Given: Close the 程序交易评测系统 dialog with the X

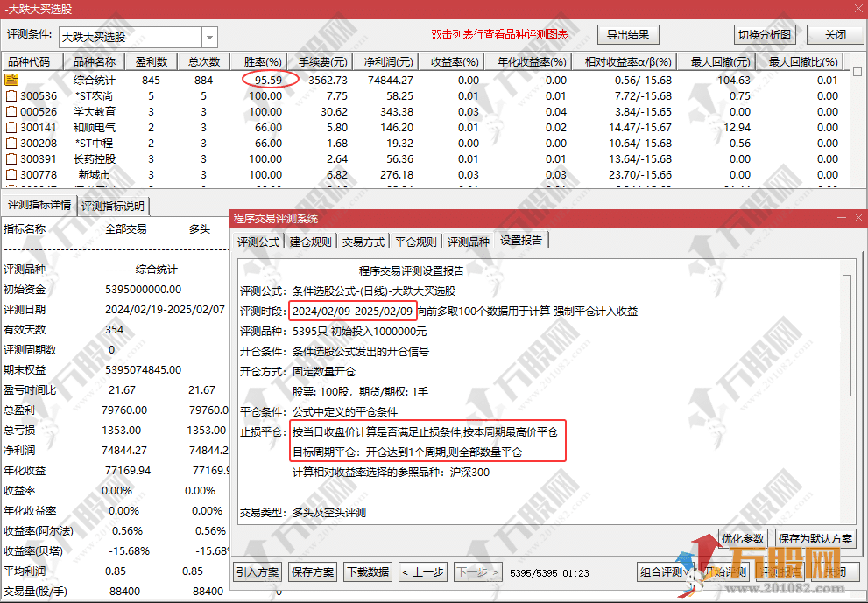Looking at the screenshot, I should tap(858, 218).
